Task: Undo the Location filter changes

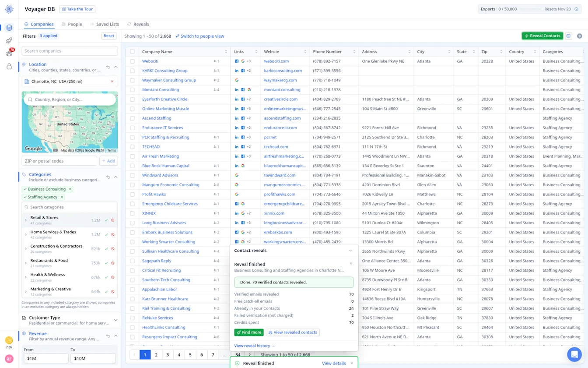Action: (x=108, y=67)
